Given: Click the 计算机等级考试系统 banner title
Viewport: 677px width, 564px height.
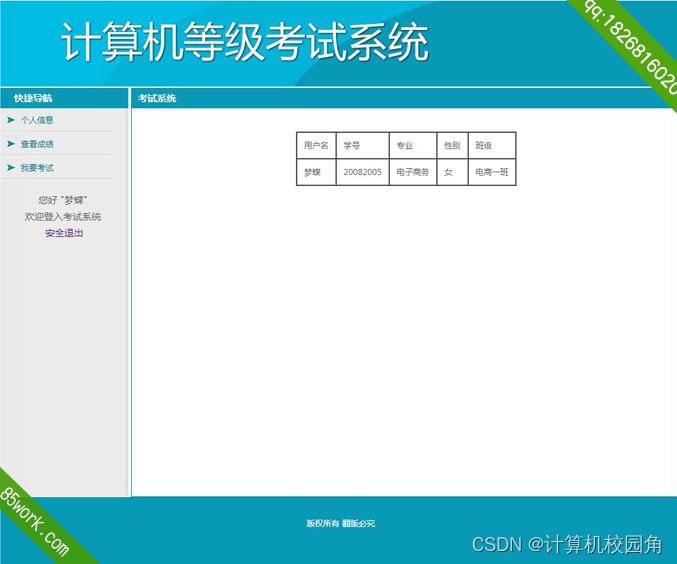Looking at the screenshot, I should (x=245, y=42).
